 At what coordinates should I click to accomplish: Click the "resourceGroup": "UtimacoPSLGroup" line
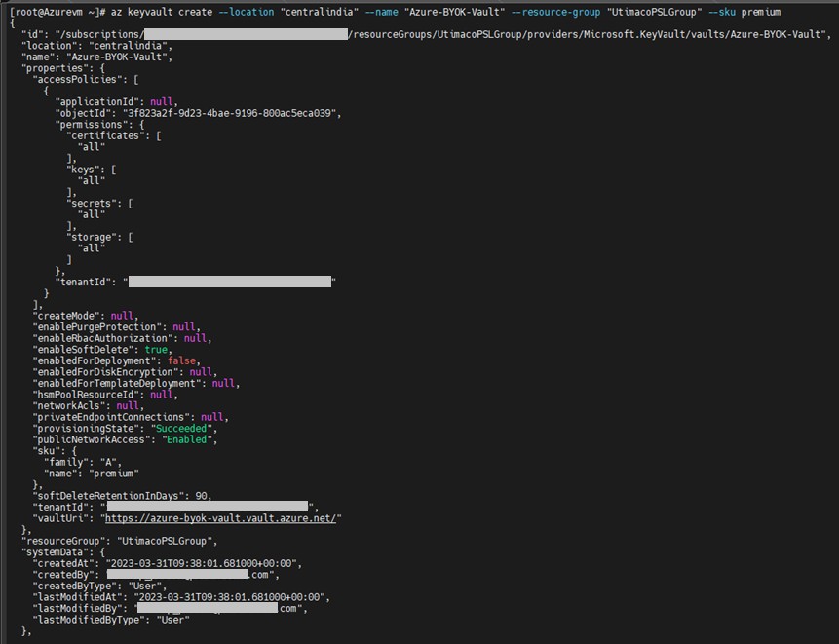pyautogui.click(x=119, y=541)
